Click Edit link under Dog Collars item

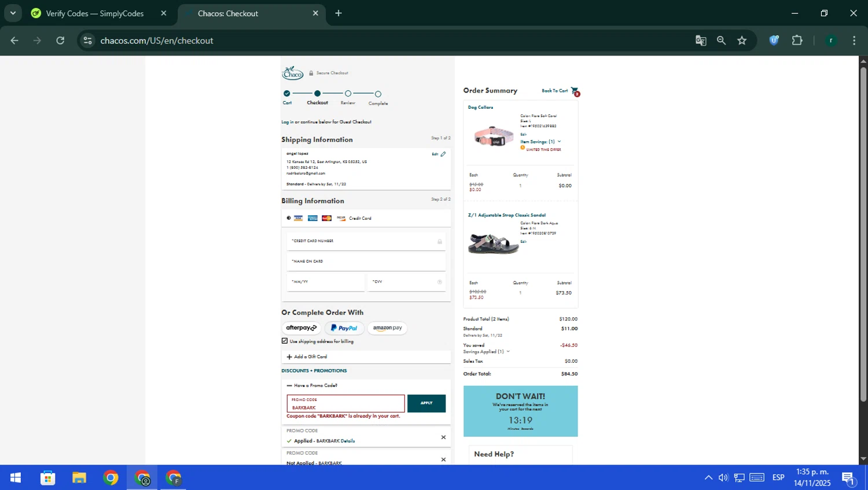[x=523, y=134]
